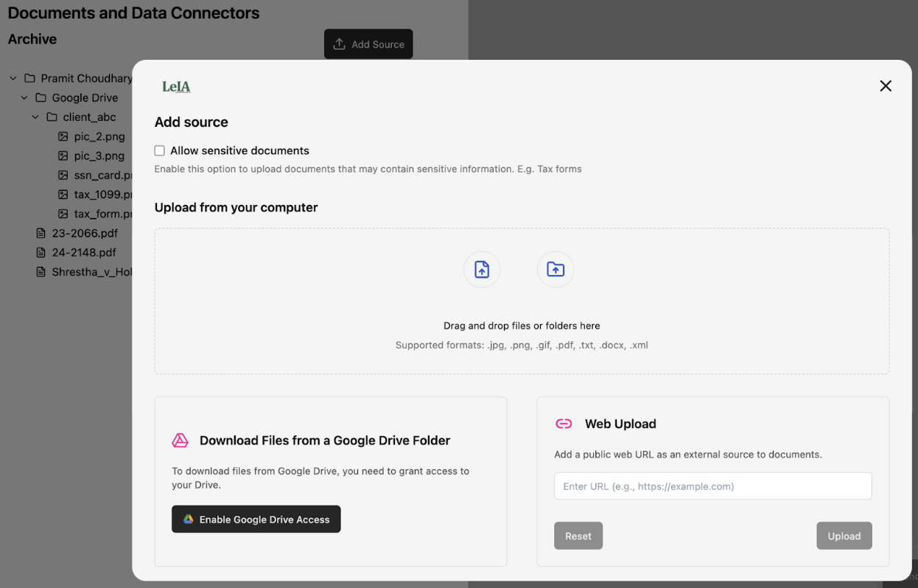Click the Add Source button
Viewport: 918px width, 588px height.
click(x=368, y=44)
